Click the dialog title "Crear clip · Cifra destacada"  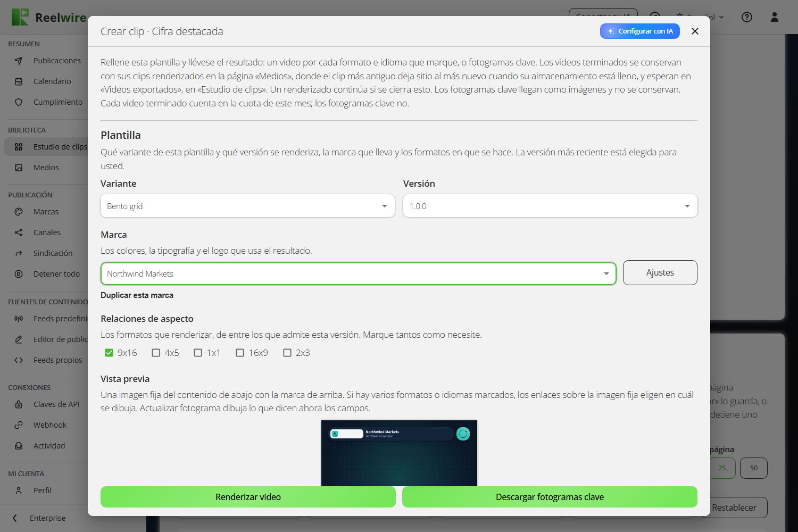pyautogui.click(x=162, y=31)
